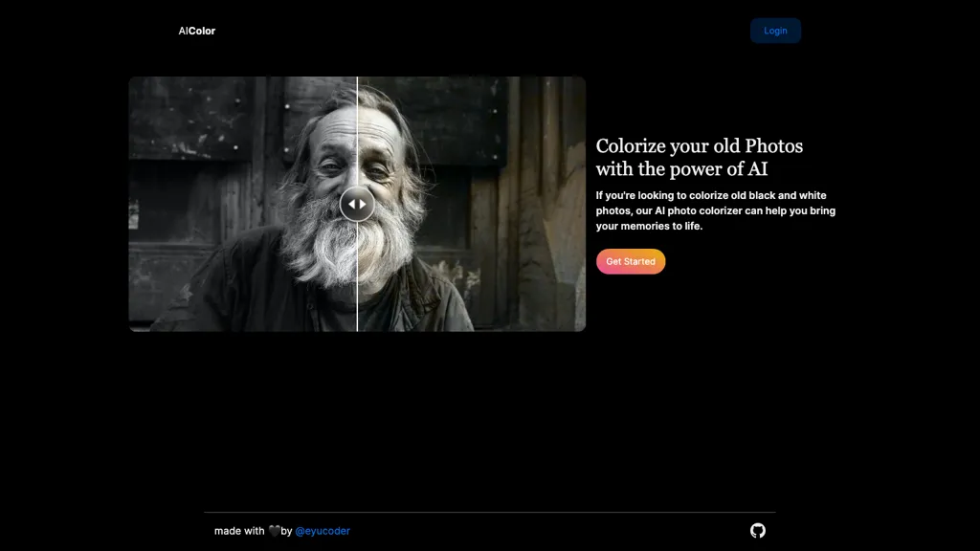
Task: Grab the circular before/after slider handle
Action: (357, 205)
